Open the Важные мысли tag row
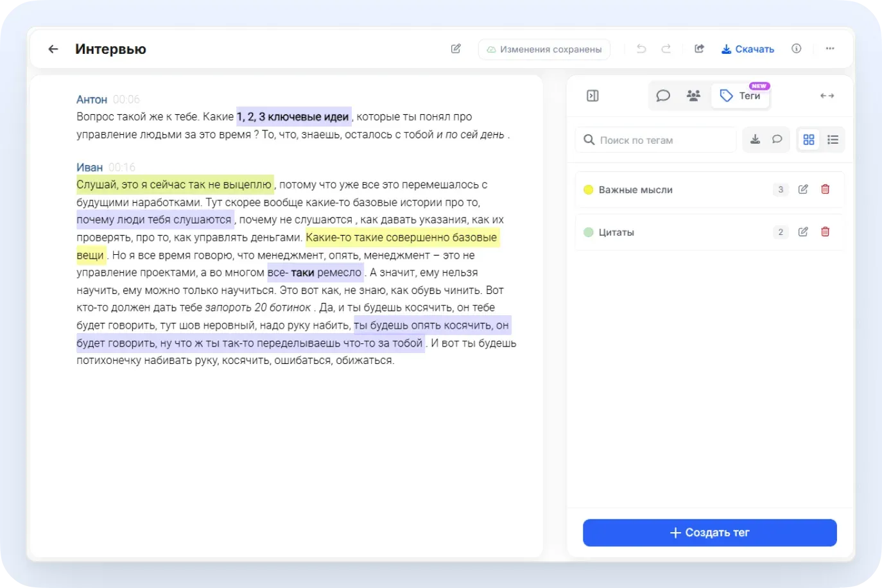 pos(709,190)
